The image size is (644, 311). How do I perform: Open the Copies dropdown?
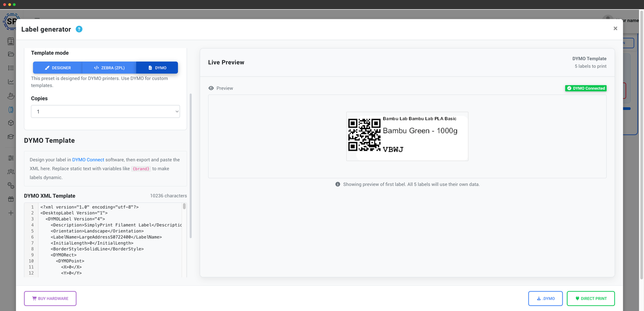click(105, 112)
